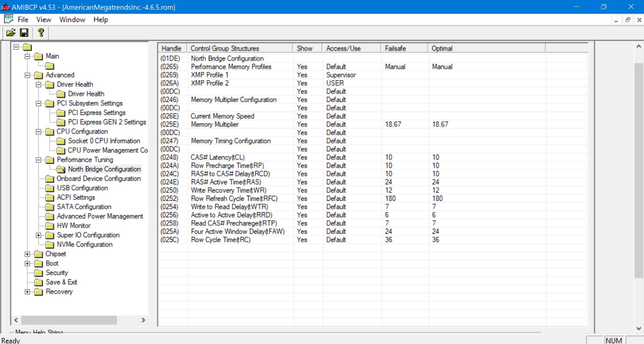Open the View menu
Screen dimensions: 644x344
click(44, 20)
